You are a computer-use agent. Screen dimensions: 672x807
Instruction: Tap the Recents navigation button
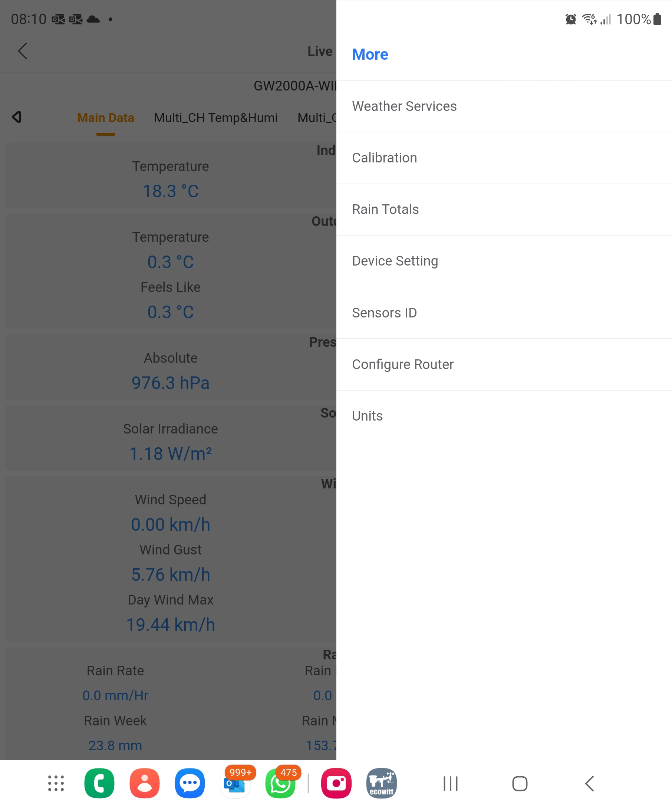pos(450,784)
